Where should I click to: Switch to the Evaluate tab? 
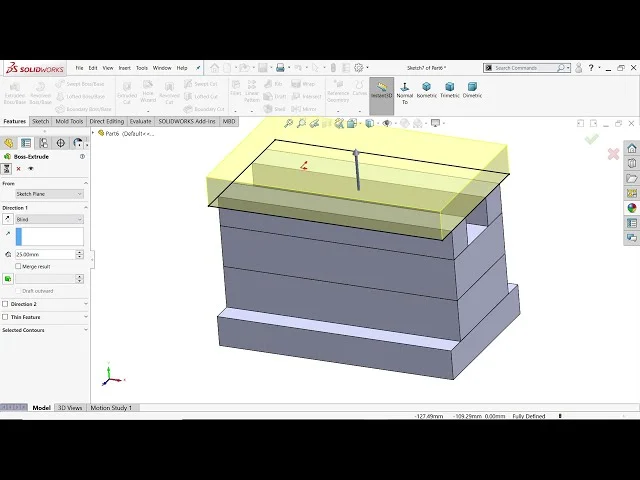click(x=140, y=121)
